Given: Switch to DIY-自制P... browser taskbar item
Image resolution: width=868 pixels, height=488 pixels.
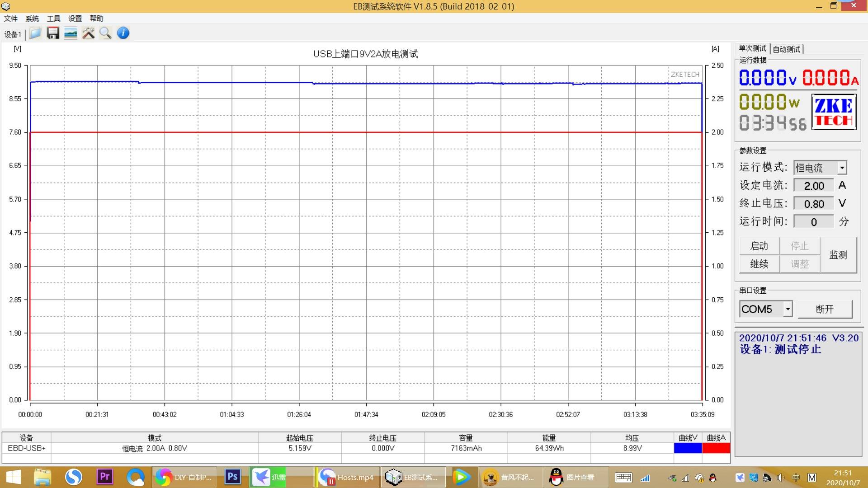Looking at the screenshot, I should coord(185,477).
